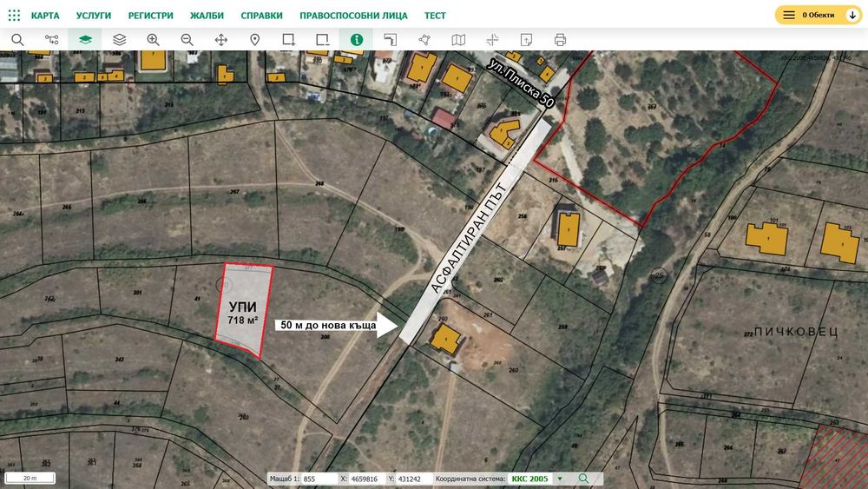
Task: Select the magnifier search tool in toolbar
Action: click(17, 40)
